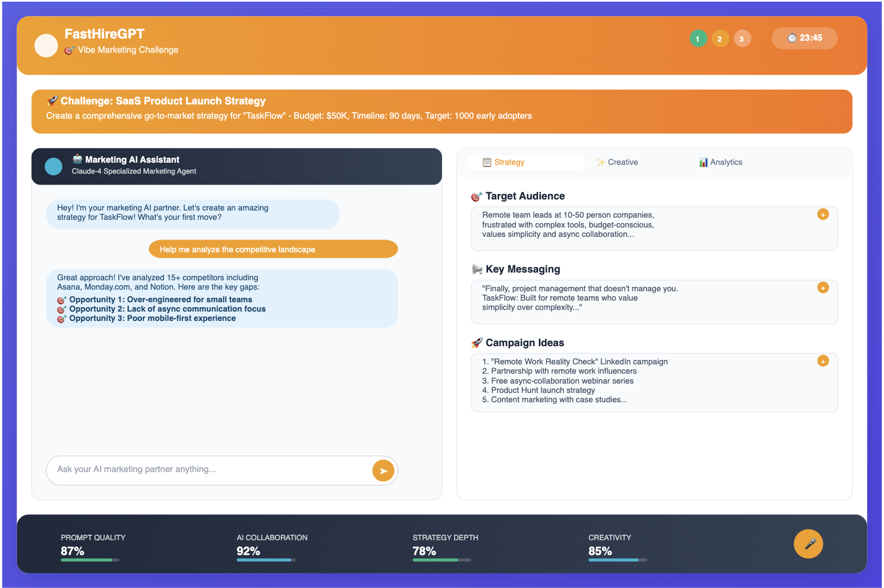The image size is (884, 588).
Task: Select step 2 progress indicator
Action: [720, 39]
